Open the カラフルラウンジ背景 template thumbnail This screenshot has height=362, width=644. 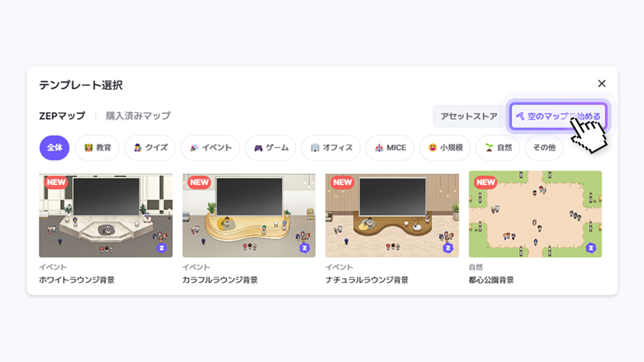click(249, 216)
